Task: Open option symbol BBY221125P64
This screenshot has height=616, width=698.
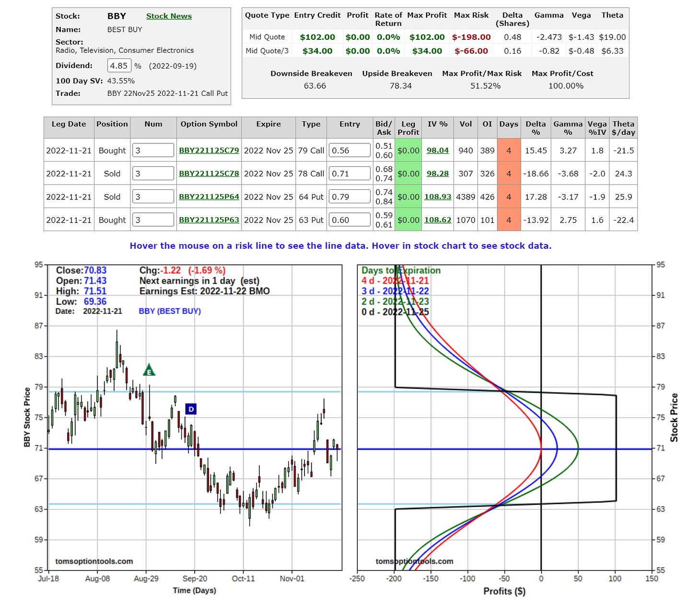Action: coord(209,197)
